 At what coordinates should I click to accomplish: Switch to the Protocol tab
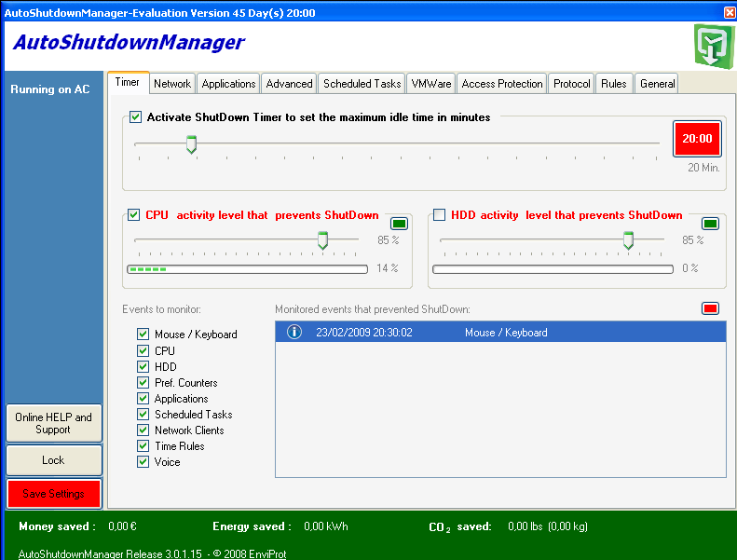pyautogui.click(x=571, y=84)
